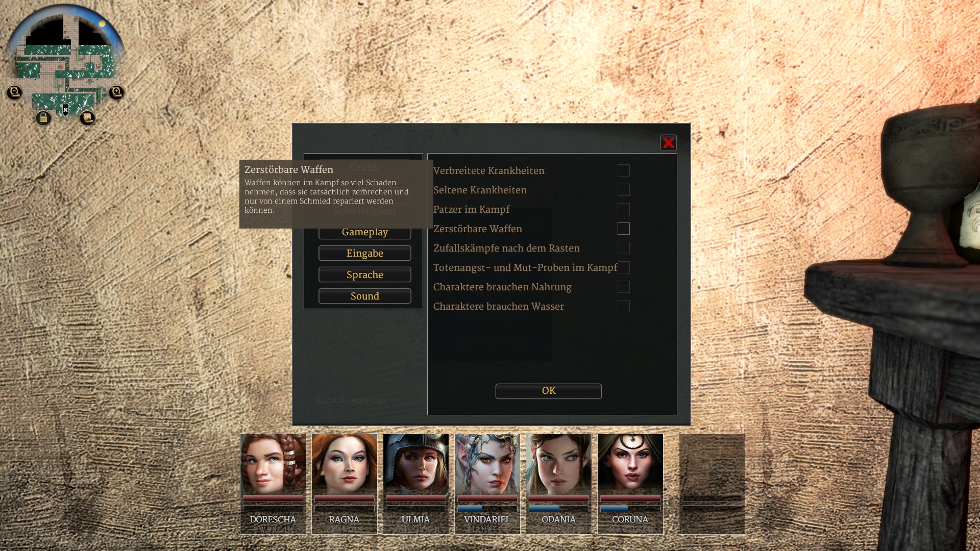980x551 pixels.
Task: Confirm settings with OK button
Action: click(x=548, y=391)
